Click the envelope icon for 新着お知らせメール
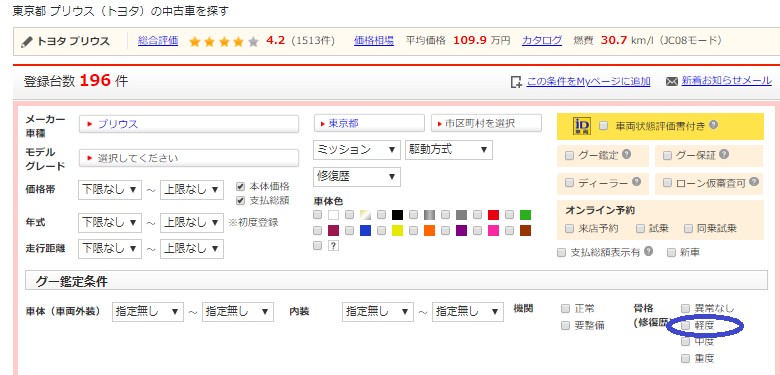This screenshot has height=375, width=780. (672, 81)
